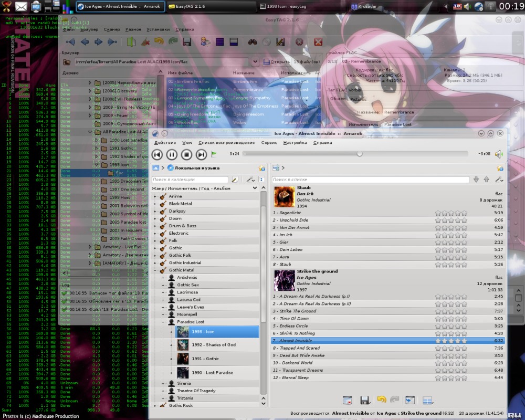Click the Открыть button in EasyTAG browser
The width and height of the screenshot is (525, 420).
tap(277, 62)
